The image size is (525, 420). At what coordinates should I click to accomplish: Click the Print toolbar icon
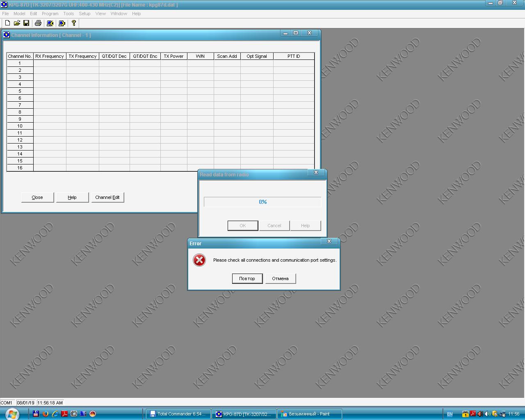pyautogui.click(x=38, y=23)
